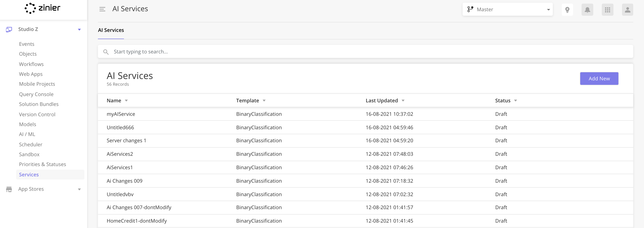Click the search input field

click(x=225, y=52)
